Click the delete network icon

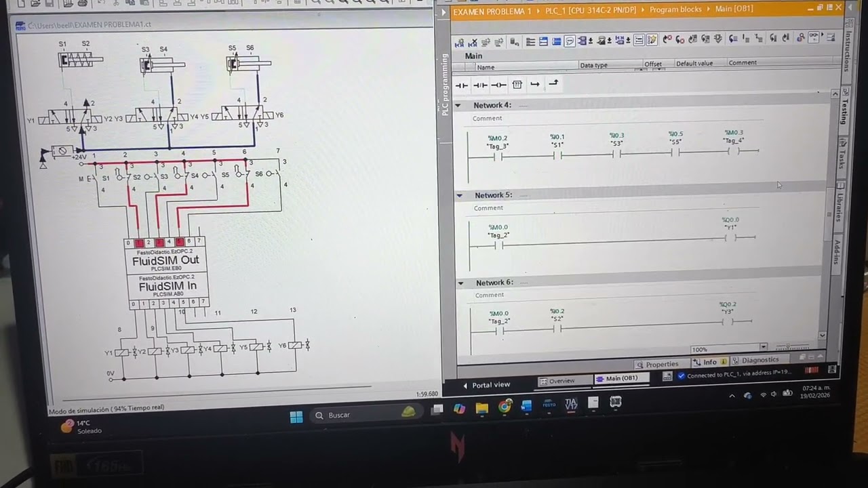[x=473, y=42]
